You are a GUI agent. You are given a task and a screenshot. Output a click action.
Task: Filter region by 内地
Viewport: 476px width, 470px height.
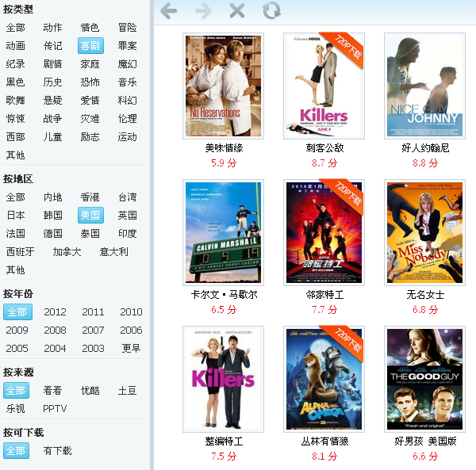tap(52, 197)
